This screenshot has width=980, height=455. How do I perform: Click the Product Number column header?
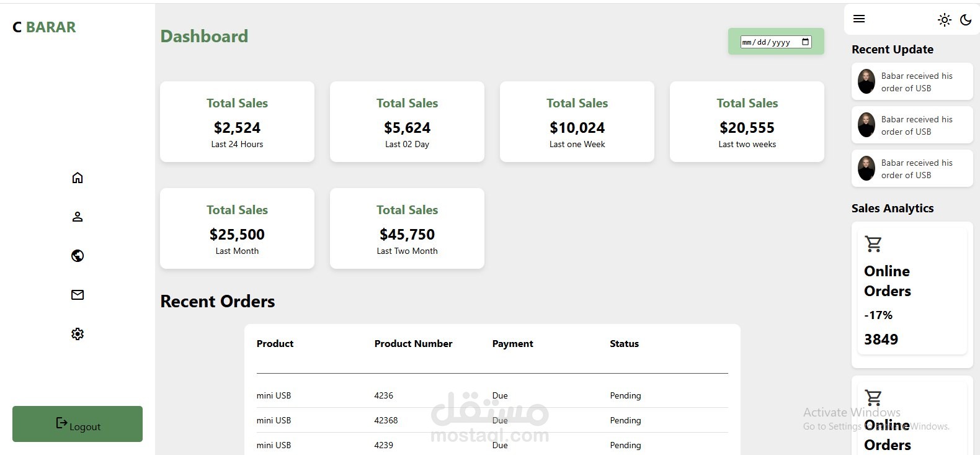click(x=413, y=344)
